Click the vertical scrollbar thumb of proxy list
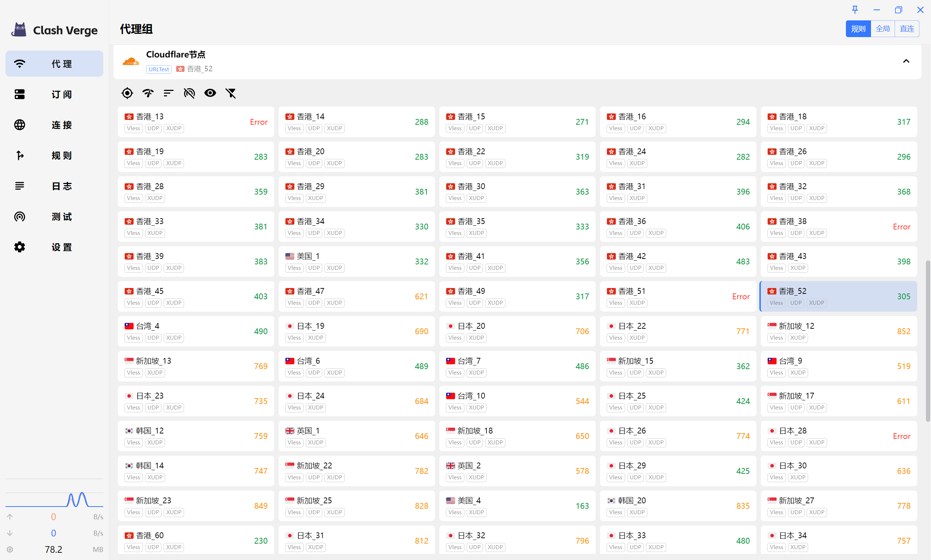 928,341
